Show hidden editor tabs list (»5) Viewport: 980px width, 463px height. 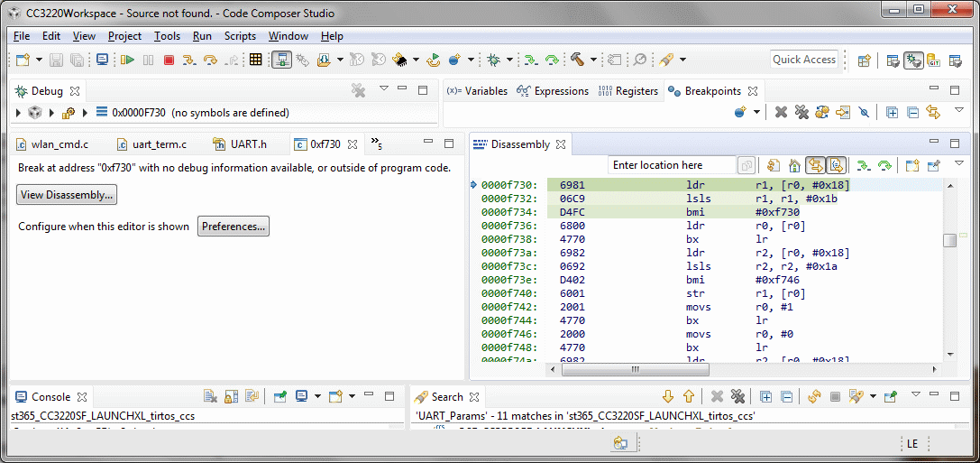pyautogui.click(x=376, y=144)
